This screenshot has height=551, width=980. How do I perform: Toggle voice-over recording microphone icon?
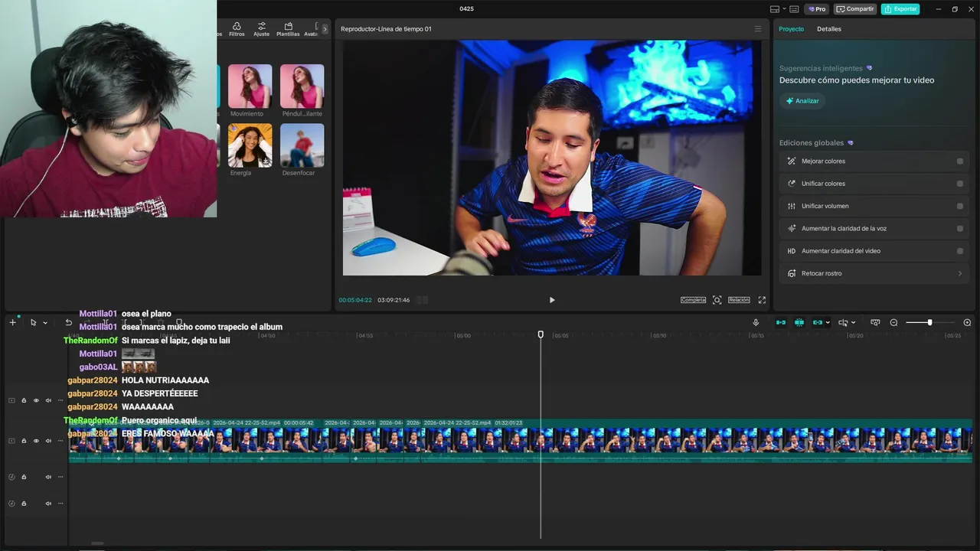point(756,322)
